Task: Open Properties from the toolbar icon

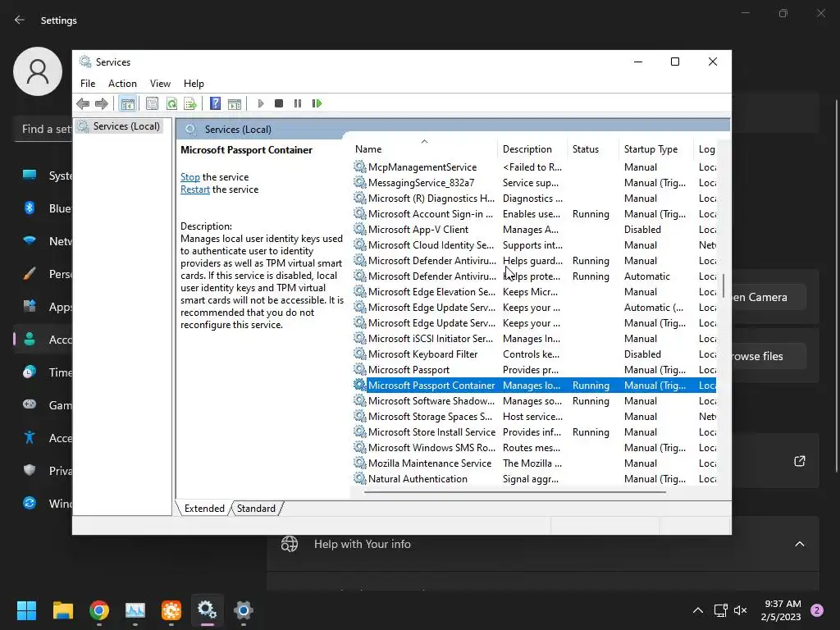Action: [x=152, y=103]
